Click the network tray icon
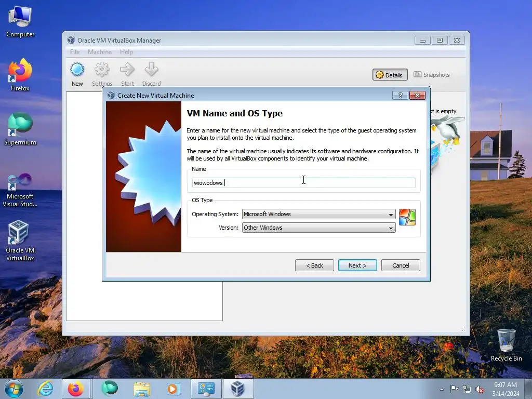This screenshot has width=532, height=399. pos(467,389)
